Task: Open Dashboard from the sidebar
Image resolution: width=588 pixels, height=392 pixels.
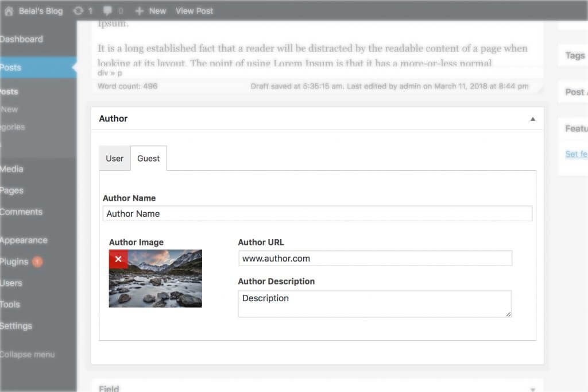Action: point(21,39)
